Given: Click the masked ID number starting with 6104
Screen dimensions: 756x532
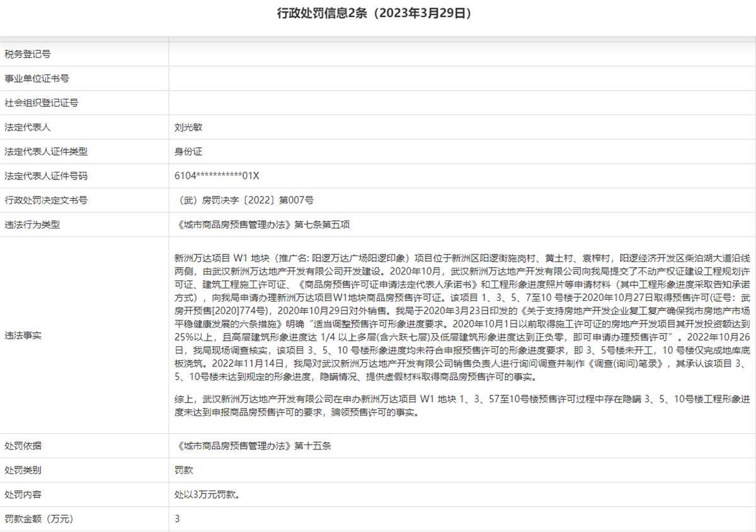Looking at the screenshot, I should coord(217,176).
